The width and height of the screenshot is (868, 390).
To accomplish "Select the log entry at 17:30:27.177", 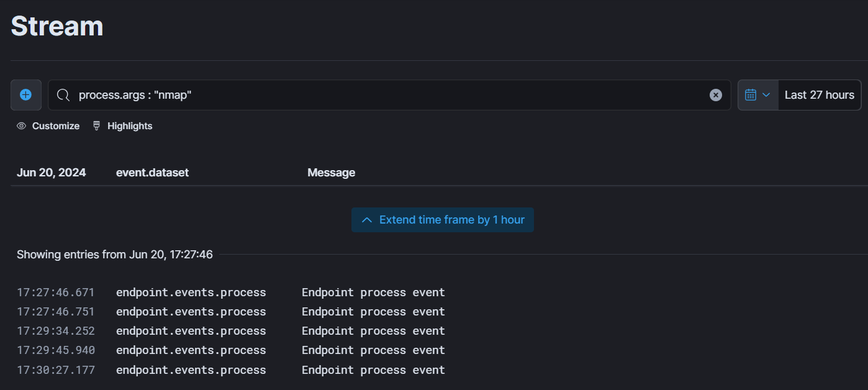I will 439,370.
